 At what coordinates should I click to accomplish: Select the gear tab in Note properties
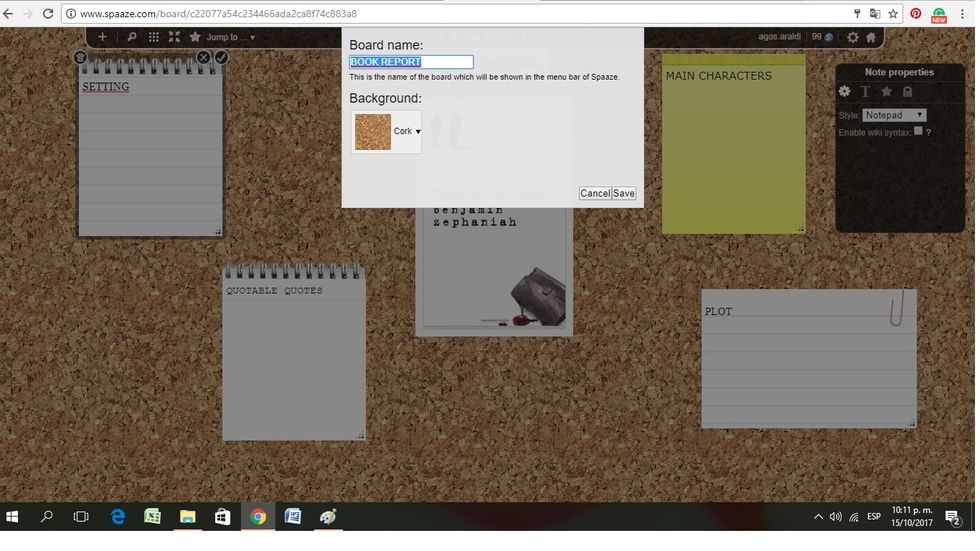pyautogui.click(x=844, y=91)
